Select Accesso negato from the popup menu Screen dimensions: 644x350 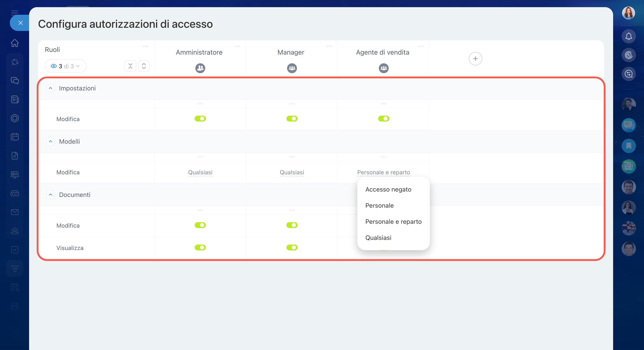pos(388,190)
